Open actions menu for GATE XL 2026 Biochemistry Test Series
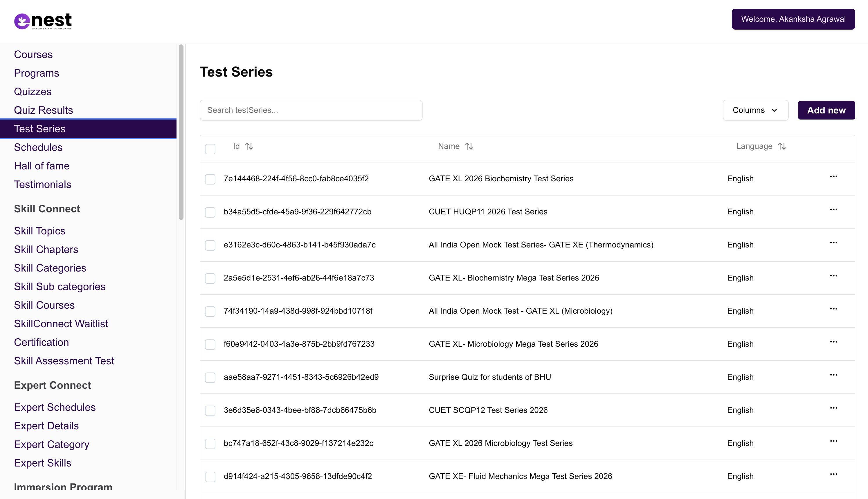Image resolution: width=868 pixels, height=499 pixels. coord(834,177)
